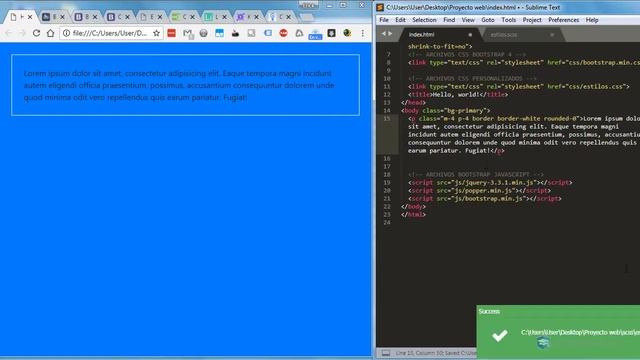Viewport: 640px width, 360px height.
Task: Click the checkmark in the Success notification
Action: [x=500, y=336]
